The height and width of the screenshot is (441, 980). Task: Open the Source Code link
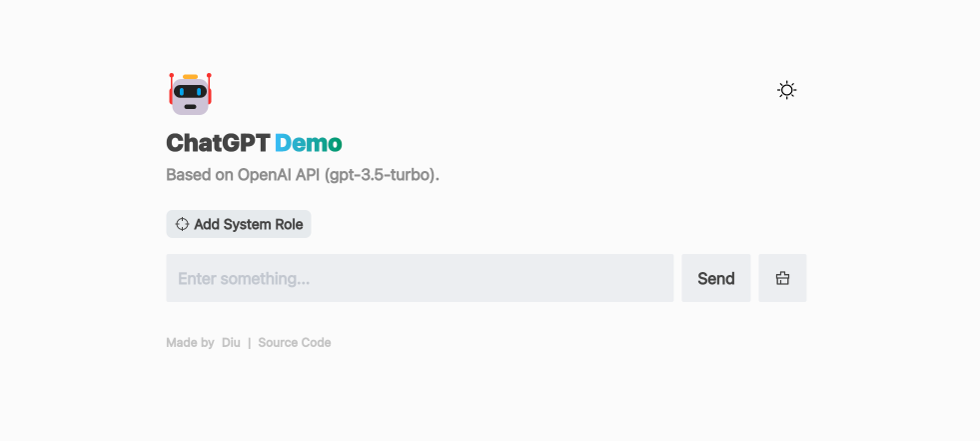[295, 342]
